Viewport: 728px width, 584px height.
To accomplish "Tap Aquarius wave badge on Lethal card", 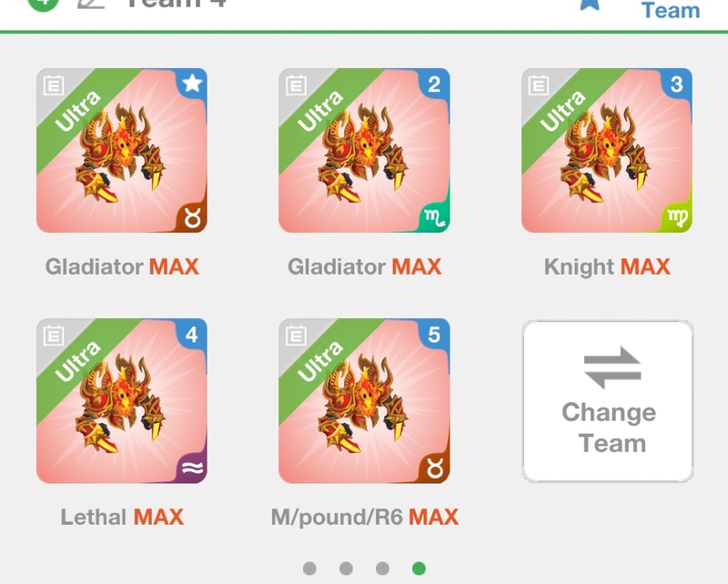I will 193,468.
